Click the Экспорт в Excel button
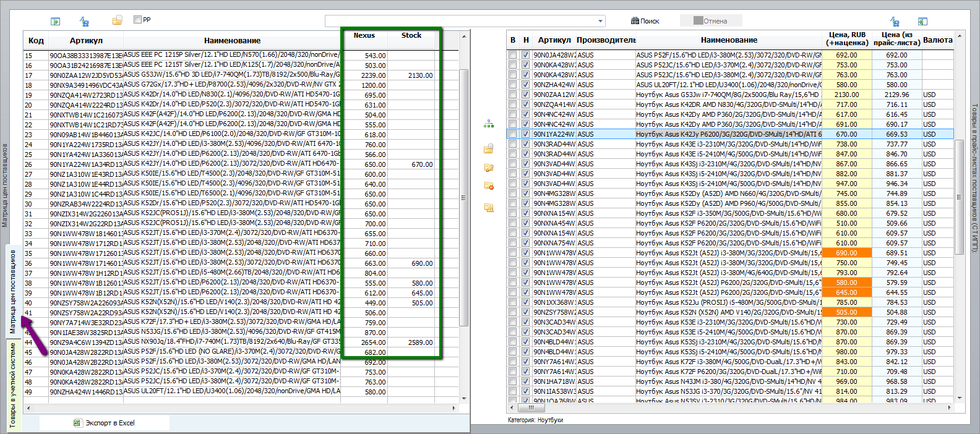980x434 pixels. [x=104, y=423]
